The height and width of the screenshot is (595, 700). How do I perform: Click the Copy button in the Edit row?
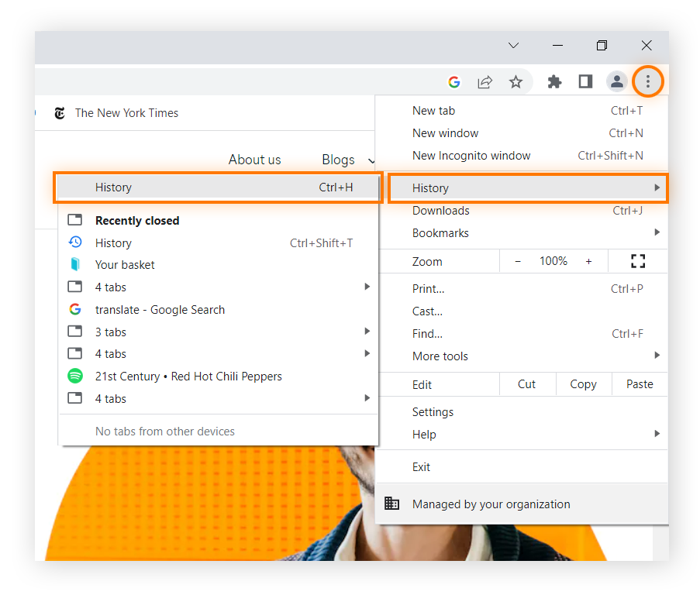[x=583, y=383]
